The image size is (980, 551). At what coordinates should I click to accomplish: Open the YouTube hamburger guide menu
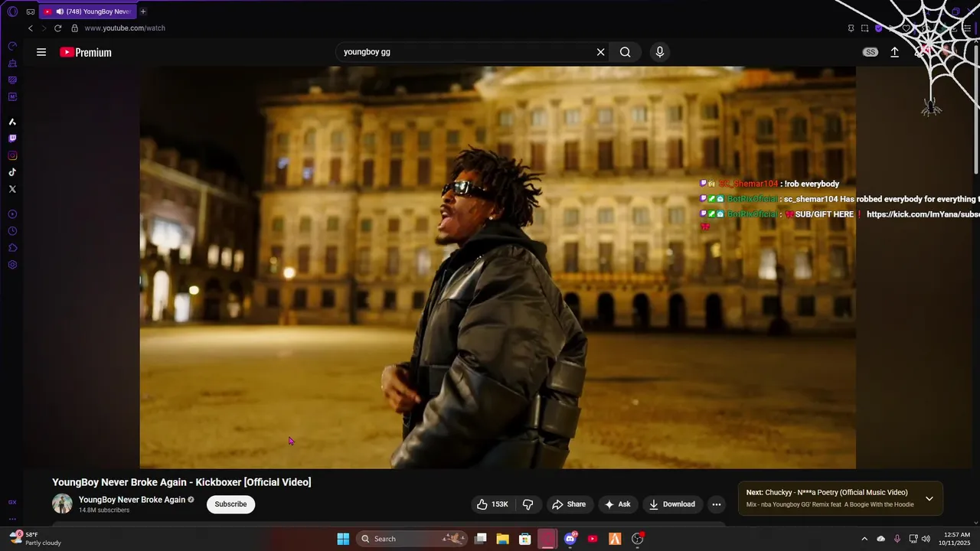coord(41,52)
